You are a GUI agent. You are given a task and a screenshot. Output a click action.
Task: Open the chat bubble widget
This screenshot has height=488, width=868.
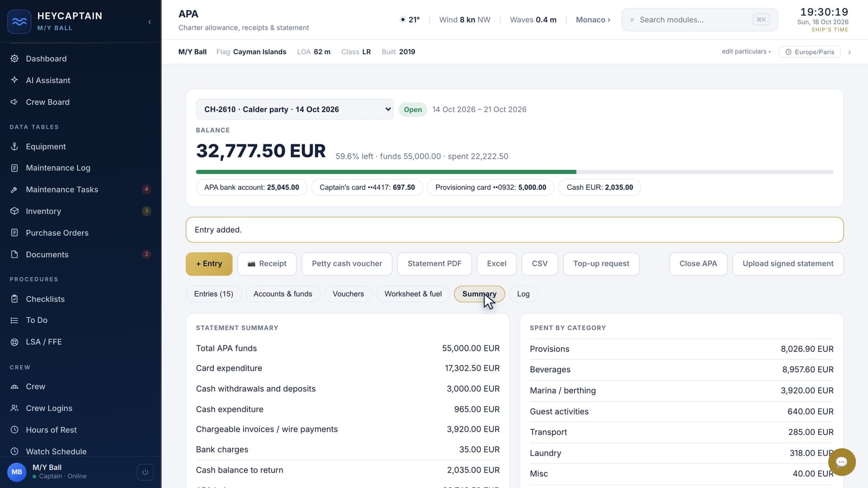click(841, 462)
